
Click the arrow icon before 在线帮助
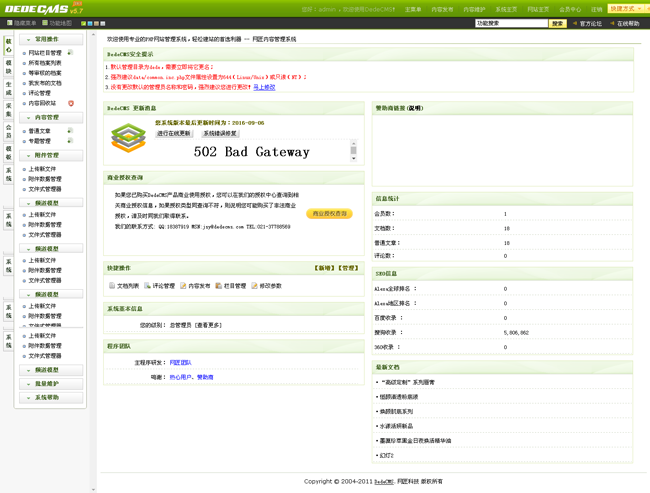click(612, 23)
